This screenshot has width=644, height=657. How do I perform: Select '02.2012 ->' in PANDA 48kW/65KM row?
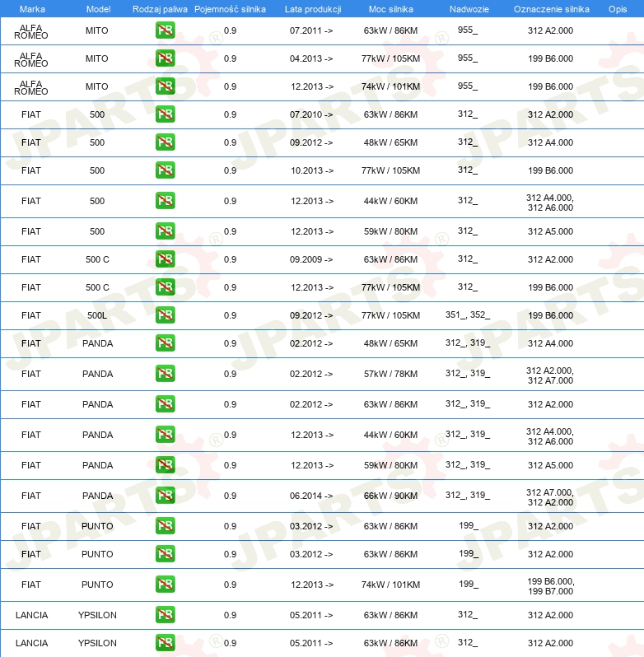(311, 343)
